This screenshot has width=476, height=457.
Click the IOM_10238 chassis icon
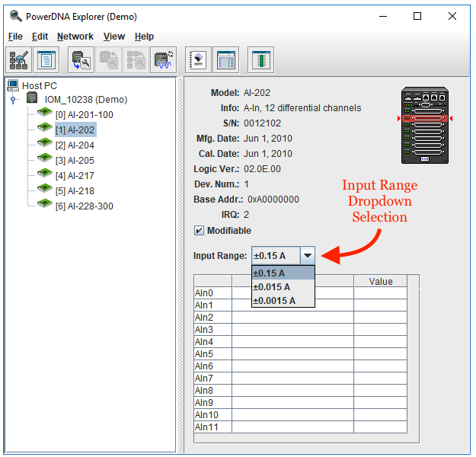pos(32,98)
